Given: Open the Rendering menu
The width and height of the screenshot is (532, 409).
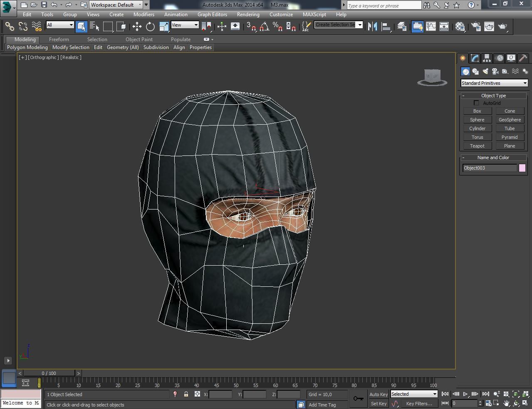Looking at the screenshot, I should pos(248,14).
